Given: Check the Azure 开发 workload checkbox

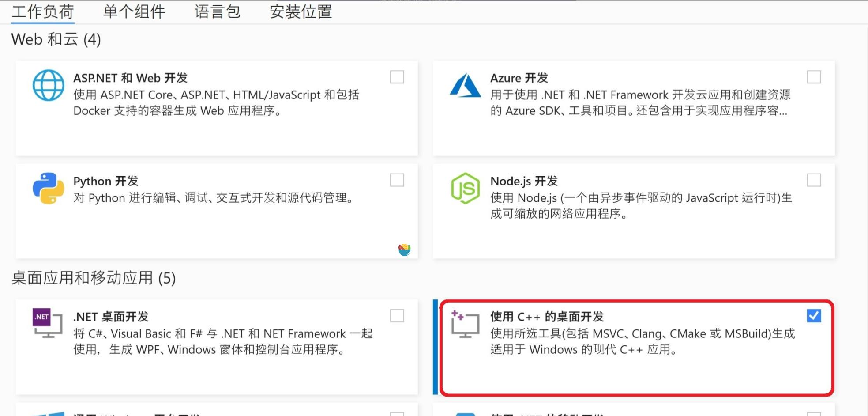Looking at the screenshot, I should coord(814,77).
